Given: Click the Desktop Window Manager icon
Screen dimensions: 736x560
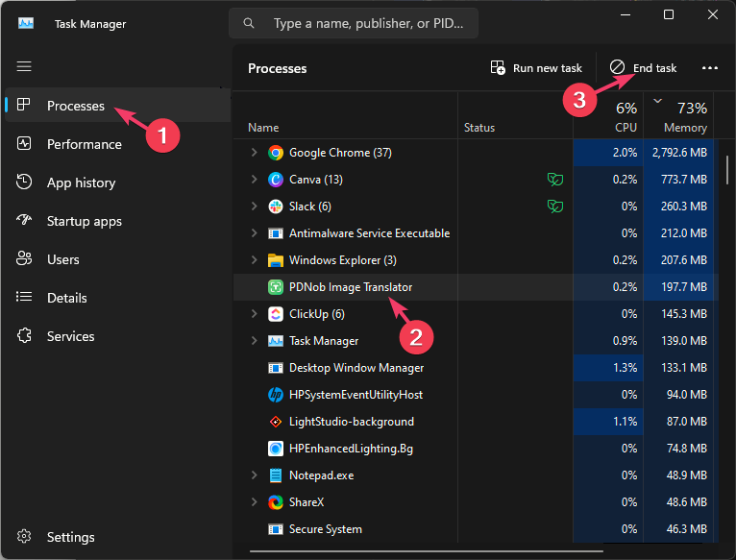Looking at the screenshot, I should (276, 368).
